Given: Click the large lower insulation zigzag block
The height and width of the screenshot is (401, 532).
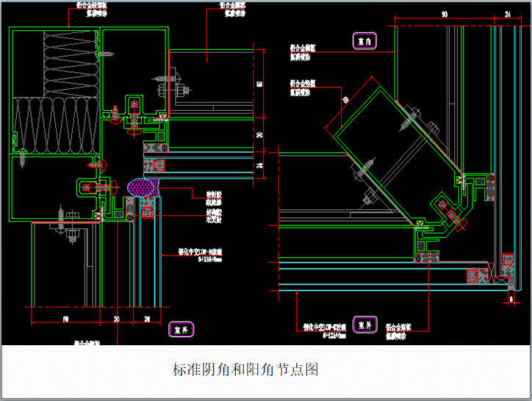Looking at the screenshot, I should click(57, 126).
